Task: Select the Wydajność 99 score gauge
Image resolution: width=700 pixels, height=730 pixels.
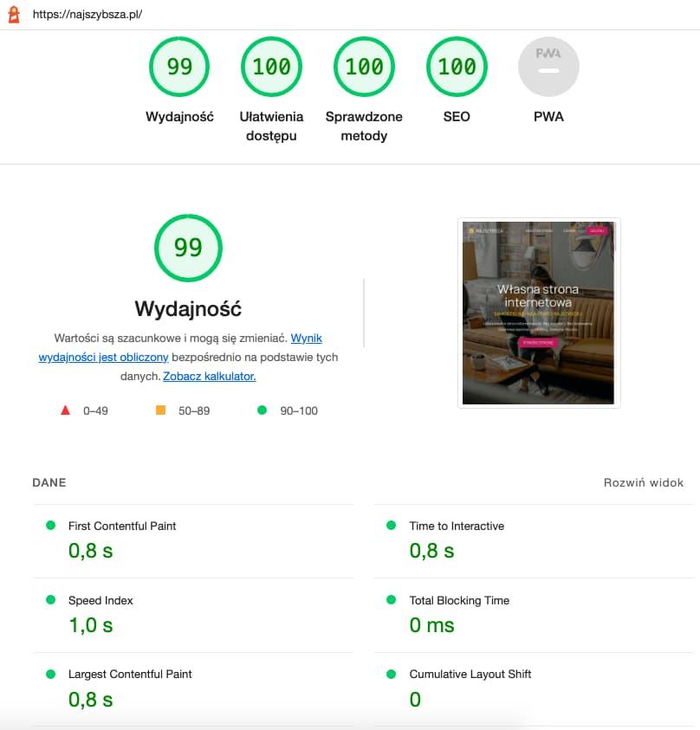Action: (179, 66)
